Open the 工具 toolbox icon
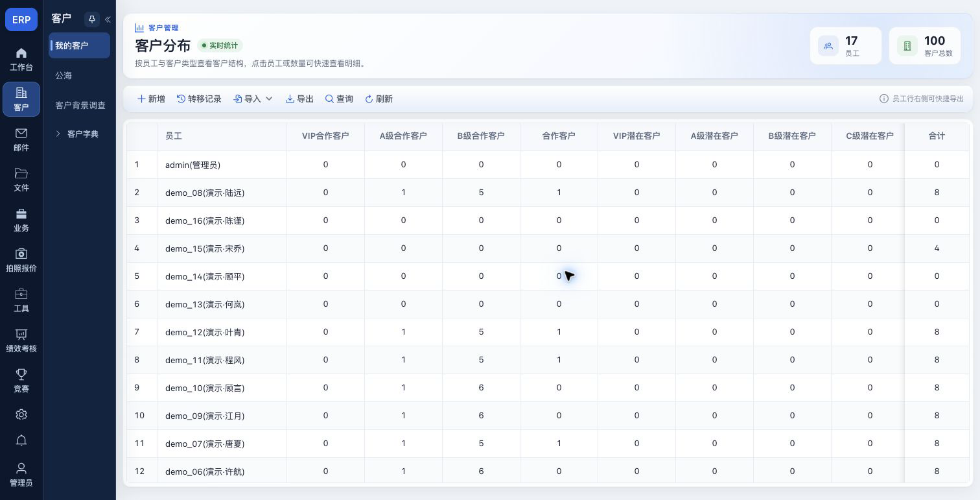Screen dimensions: 980x500 (21, 294)
